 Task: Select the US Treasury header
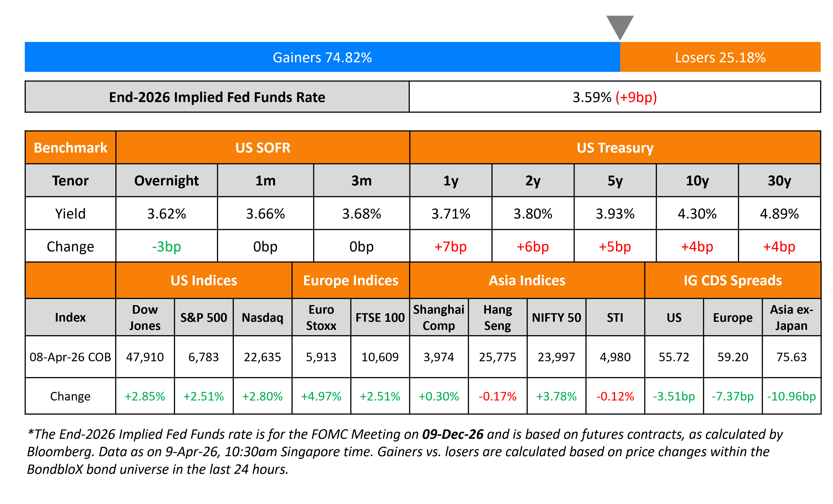click(615, 148)
